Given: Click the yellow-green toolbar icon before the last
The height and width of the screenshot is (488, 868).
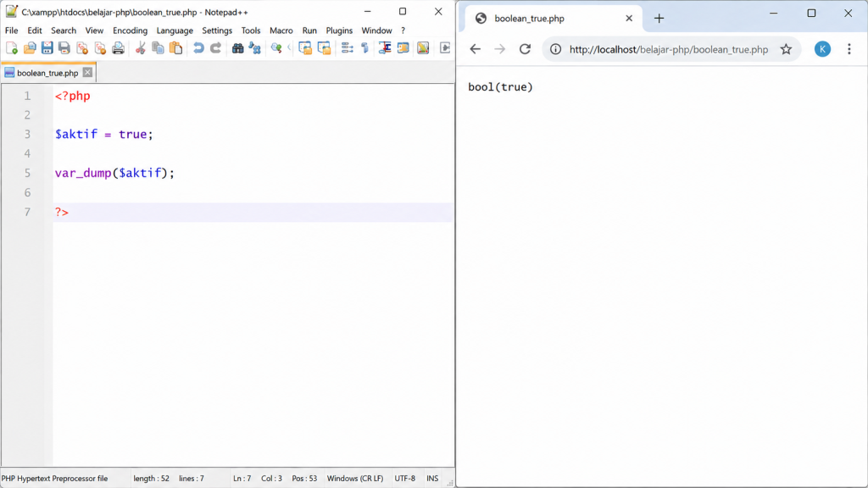Looking at the screenshot, I should tap(423, 48).
